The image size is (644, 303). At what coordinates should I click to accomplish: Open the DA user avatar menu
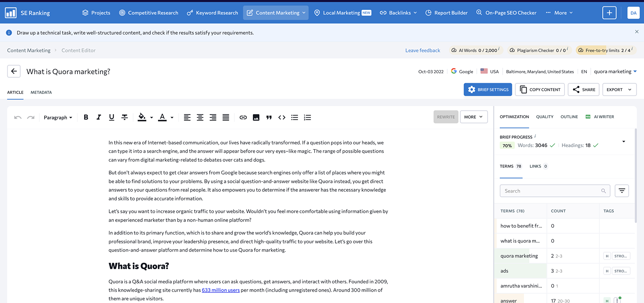[633, 13]
